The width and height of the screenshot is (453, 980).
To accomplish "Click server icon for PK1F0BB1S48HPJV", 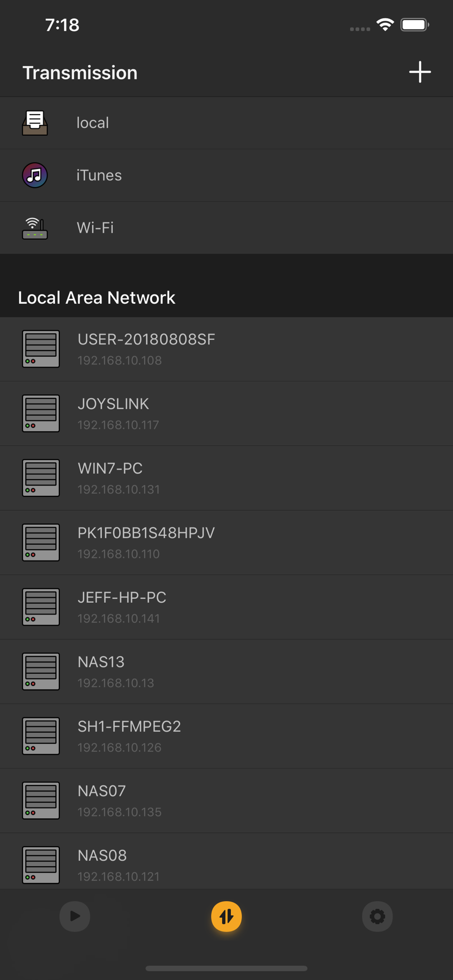I will 41,542.
